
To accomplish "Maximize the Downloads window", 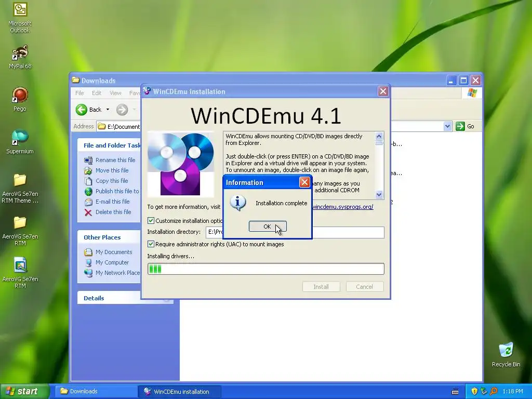I will [x=463, y=81].
